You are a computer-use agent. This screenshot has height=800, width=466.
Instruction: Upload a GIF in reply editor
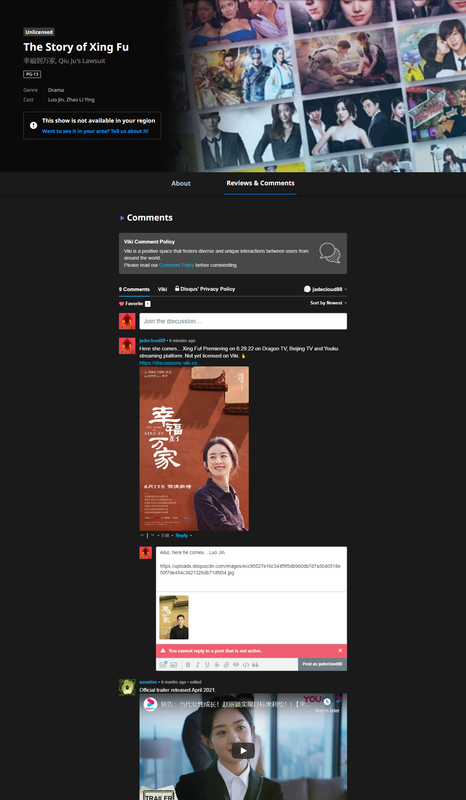click(x=163, y=664)
